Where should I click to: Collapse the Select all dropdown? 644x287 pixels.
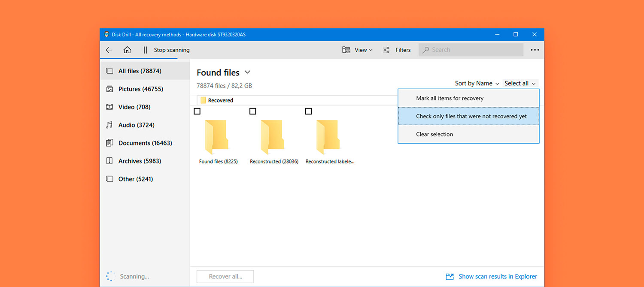(520, 83)
